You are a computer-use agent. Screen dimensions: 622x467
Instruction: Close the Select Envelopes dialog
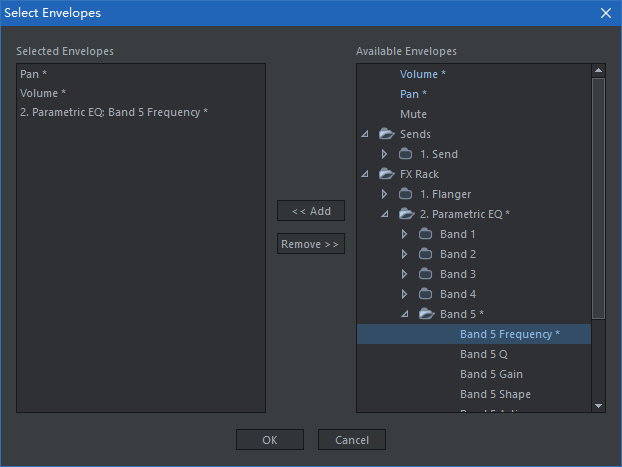(605, 13)
